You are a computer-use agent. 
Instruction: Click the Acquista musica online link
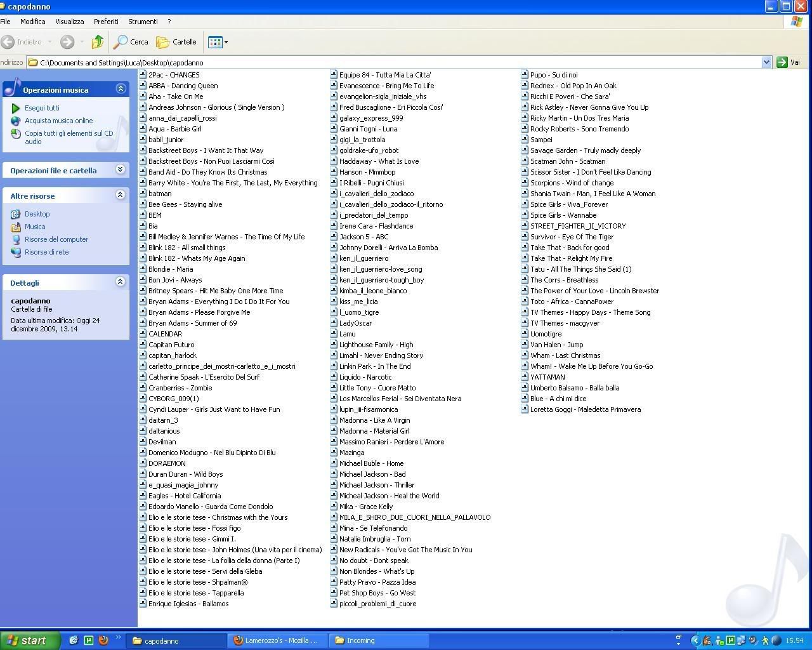[58, 121]
